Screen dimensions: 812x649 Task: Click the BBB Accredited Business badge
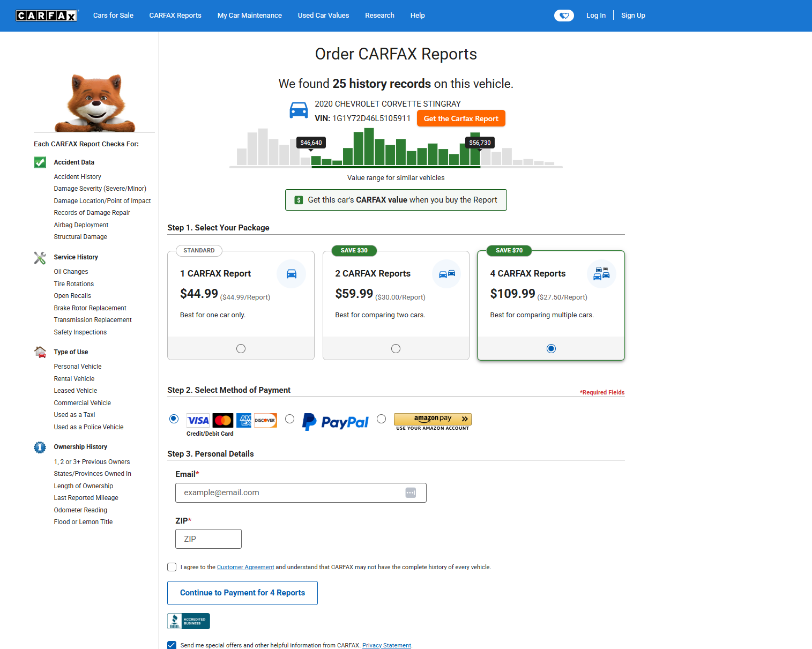[189, 621]
